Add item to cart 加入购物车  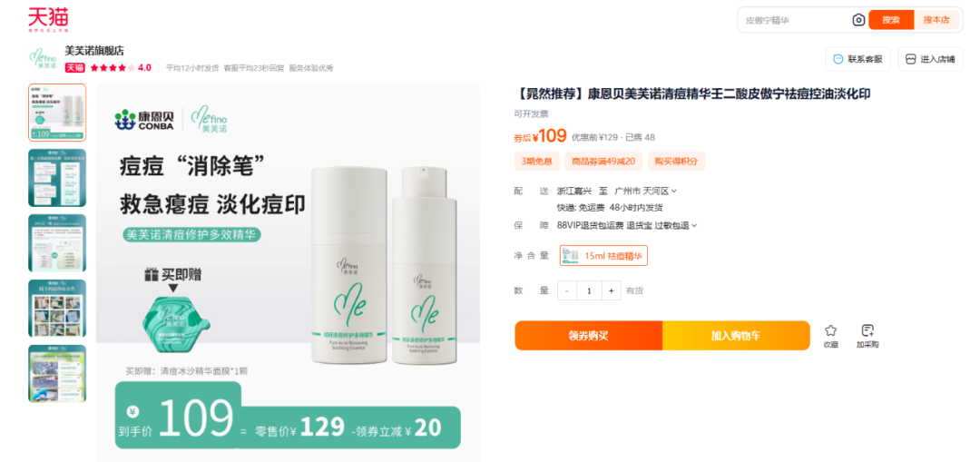pos(736,335)
